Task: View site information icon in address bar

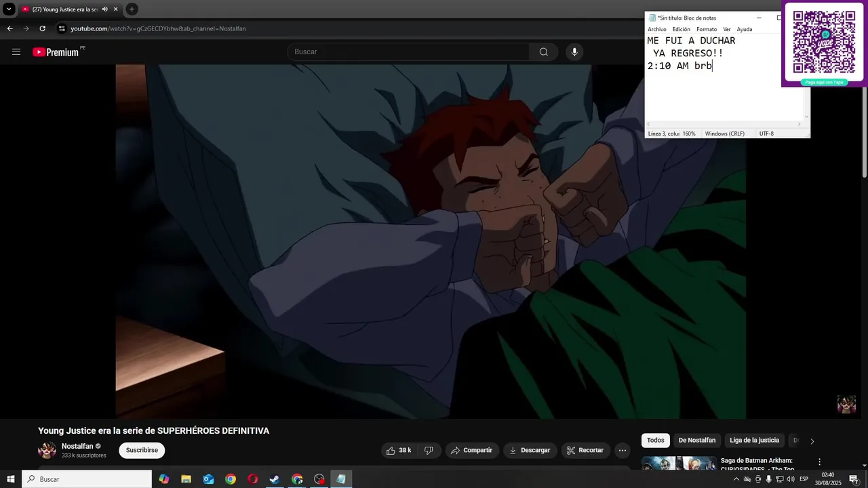Action: tap(62, 28)
